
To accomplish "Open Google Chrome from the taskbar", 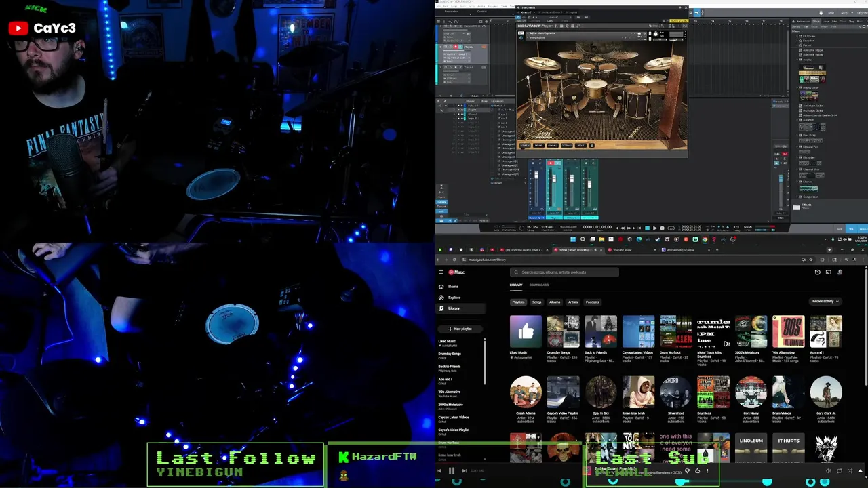I will 705,239.
